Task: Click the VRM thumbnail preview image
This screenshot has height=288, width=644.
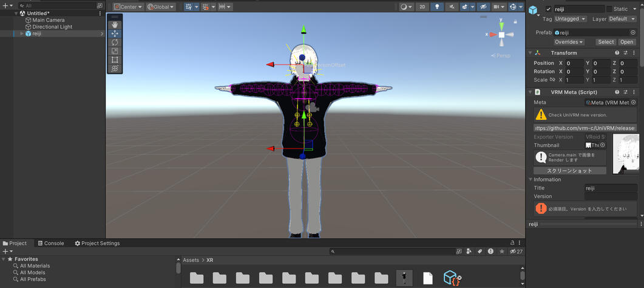Action: [x=625, y=154]
